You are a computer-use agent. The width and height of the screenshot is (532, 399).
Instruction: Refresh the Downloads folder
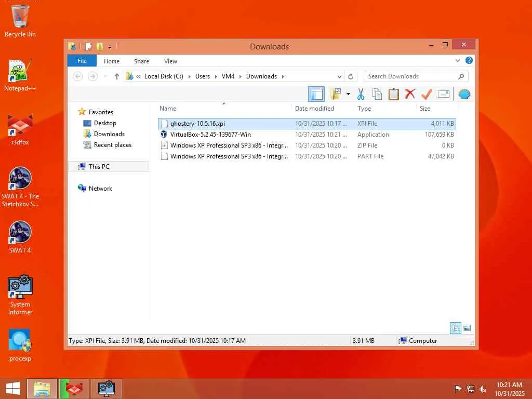[351, 76]
